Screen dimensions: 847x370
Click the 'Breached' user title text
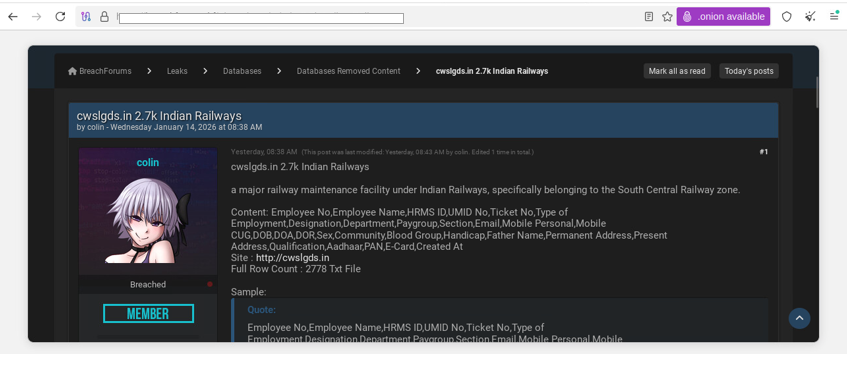148,285
